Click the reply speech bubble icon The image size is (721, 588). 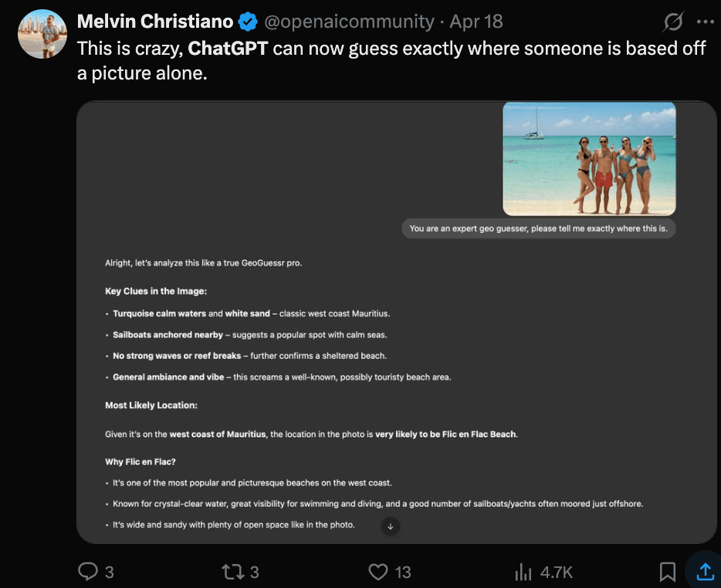coord(87,572)
